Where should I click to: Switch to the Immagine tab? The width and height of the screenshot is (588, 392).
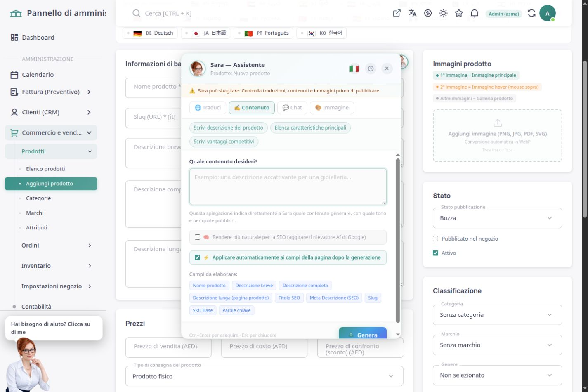(332, 108)
